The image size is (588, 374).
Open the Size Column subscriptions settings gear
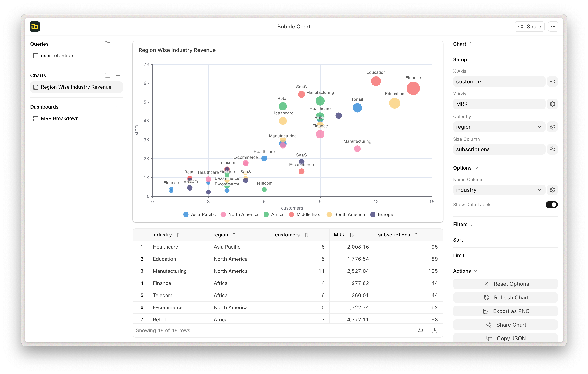(552, 149)
